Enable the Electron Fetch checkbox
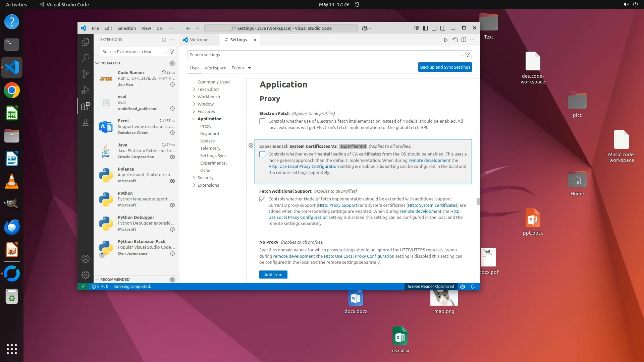 click(x=262, y=121)
